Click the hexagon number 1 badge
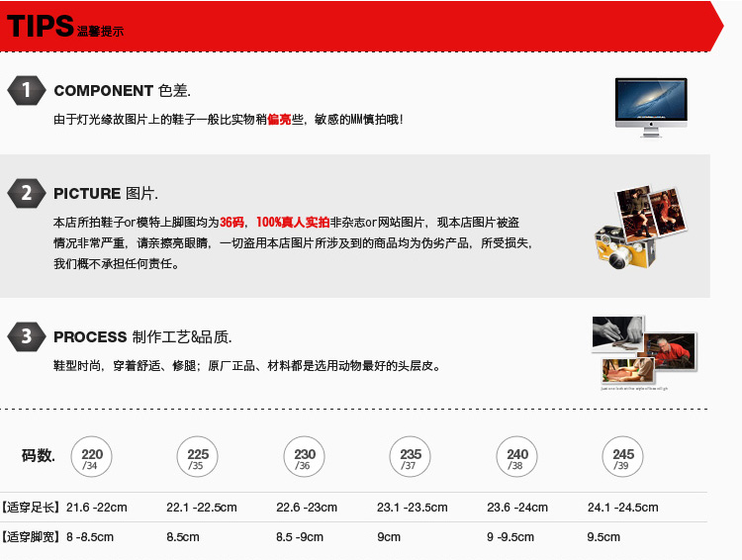The width and height of the screenshot is (742, 560). [x=27, y=91]
